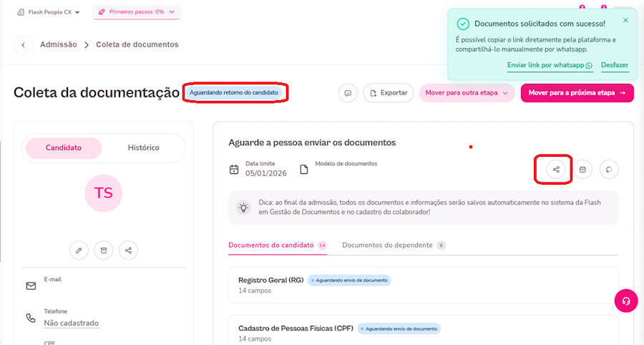
Task: Open Mover para outra etapa dropdown
Action: (x=467, y=93)
